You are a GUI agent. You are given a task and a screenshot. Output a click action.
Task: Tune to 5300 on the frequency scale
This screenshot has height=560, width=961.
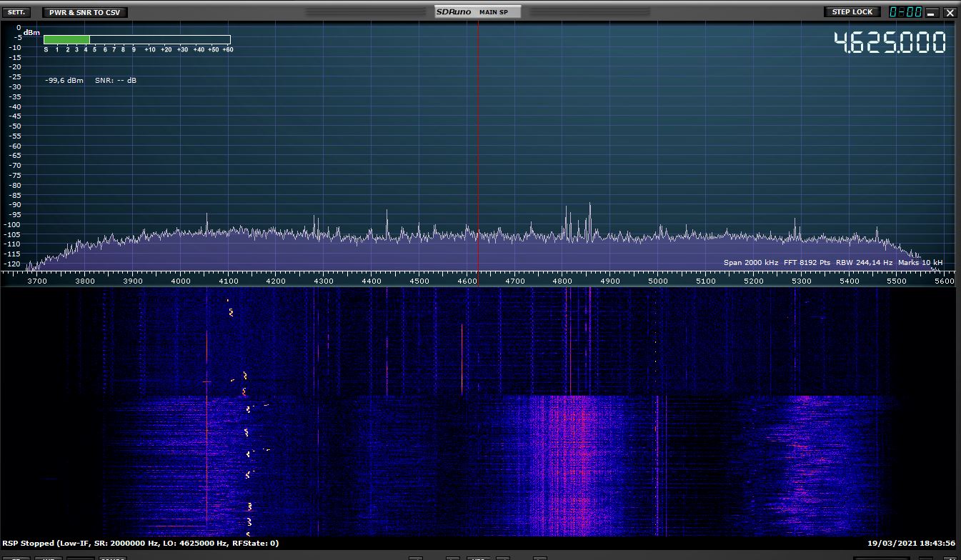[801, 281]
